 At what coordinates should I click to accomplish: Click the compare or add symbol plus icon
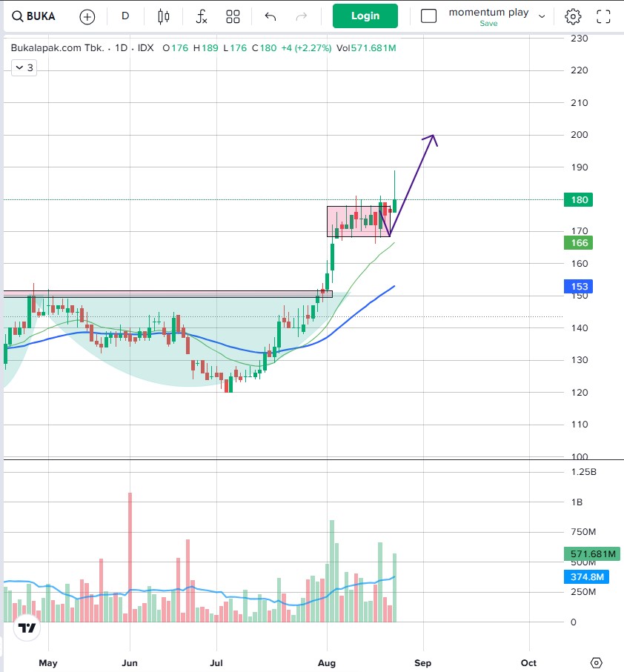87,17
